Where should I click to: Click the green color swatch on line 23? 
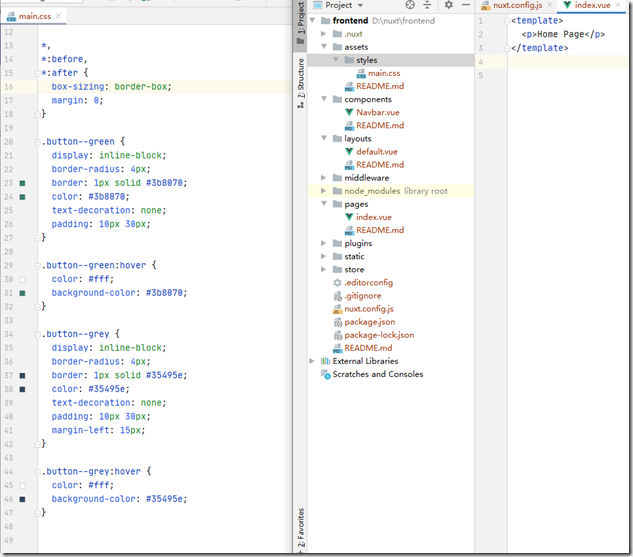(x=23, y=183)
